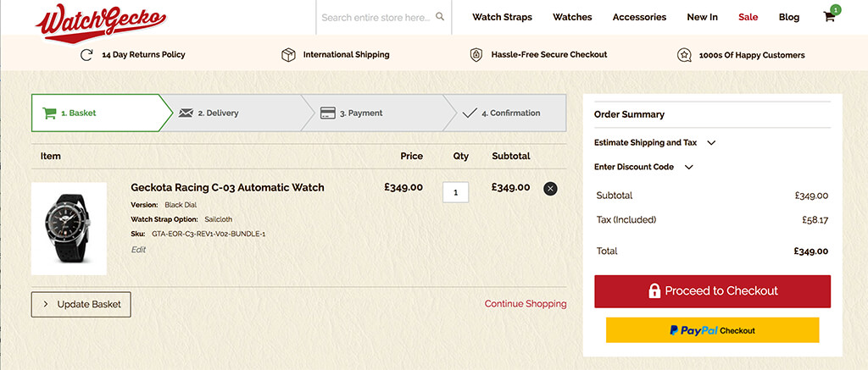Click the Payment credit card icon
Image resolution: width=868 pixels, height=370 pixels.
[x=328, y=113]
